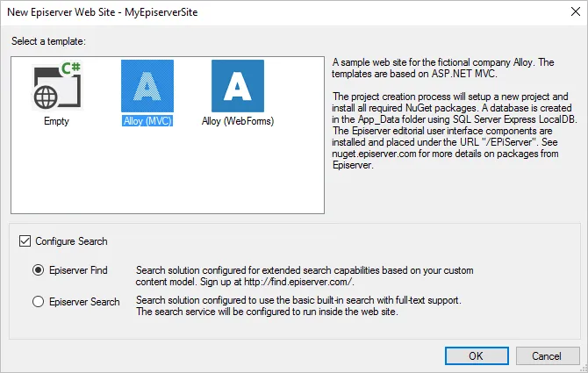Click the find.episerver.com sign-up URL text

click(298, 282)
